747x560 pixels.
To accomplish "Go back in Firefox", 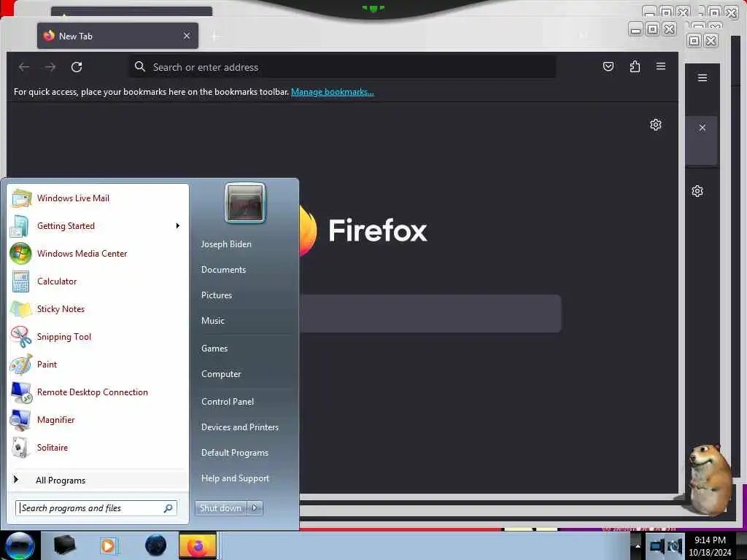I will (x=24, y=67).
